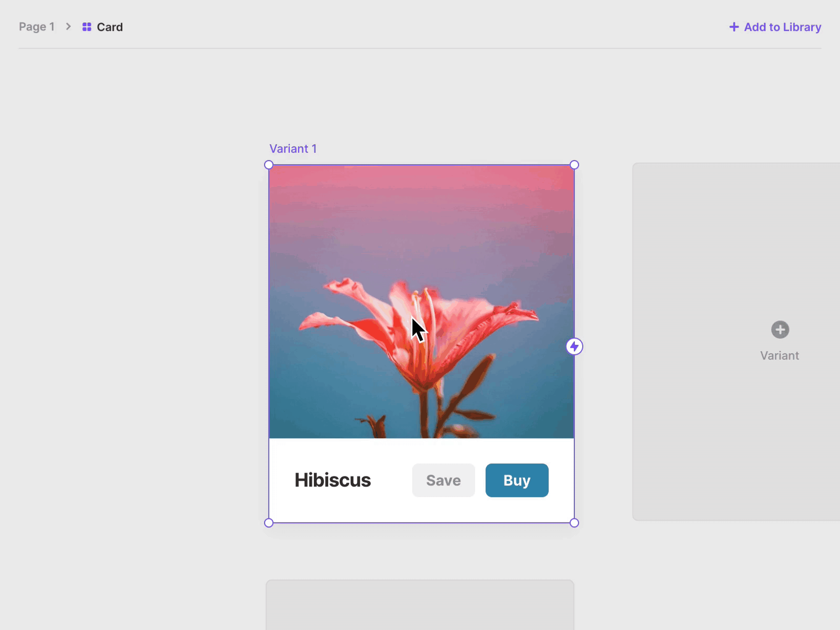Click the plus icon beside Add to Library
This screenshot has width=840, height=630.
point(734,27)
